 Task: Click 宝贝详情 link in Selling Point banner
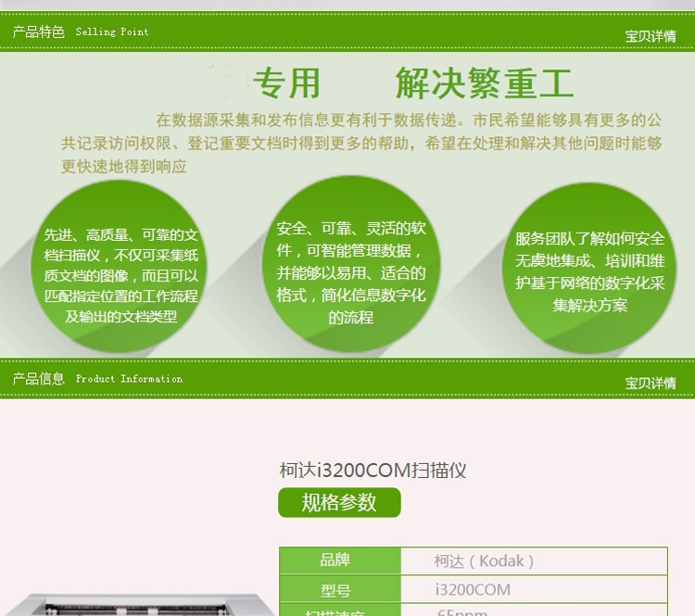pyautogui.click(x=651, y=36)
